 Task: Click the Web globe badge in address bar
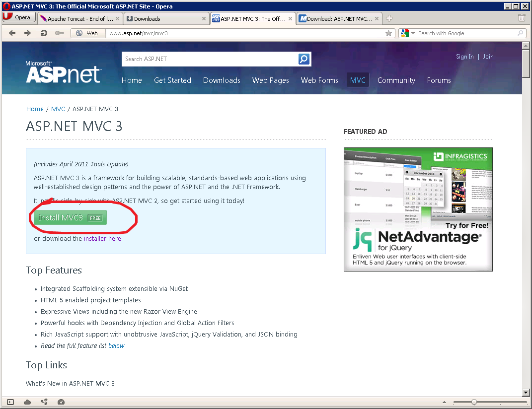(87, 33)
